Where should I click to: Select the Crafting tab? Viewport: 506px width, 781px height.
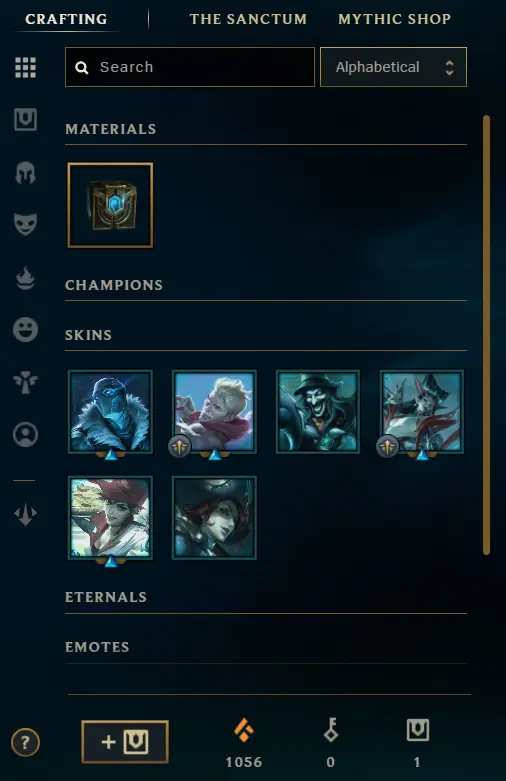66,19
